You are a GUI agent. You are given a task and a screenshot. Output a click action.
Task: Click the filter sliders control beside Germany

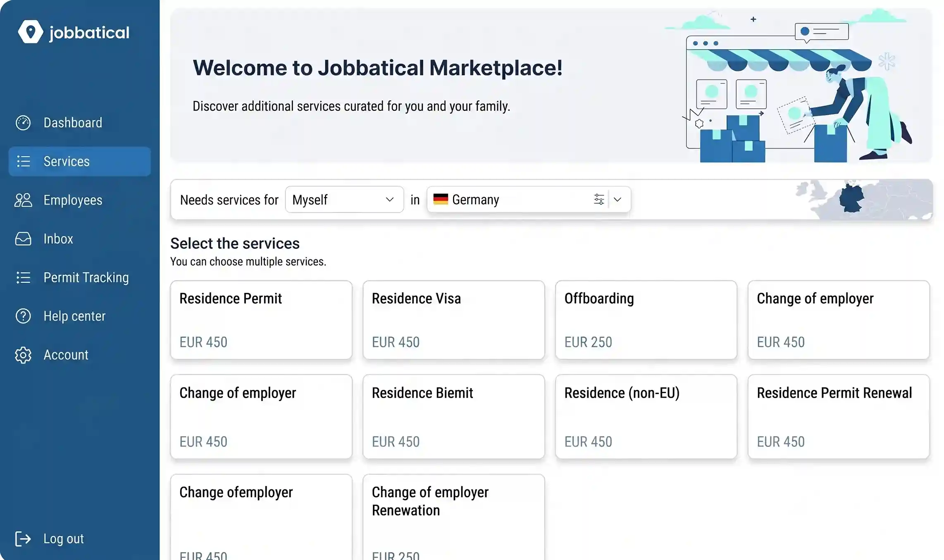click(599, 199)
